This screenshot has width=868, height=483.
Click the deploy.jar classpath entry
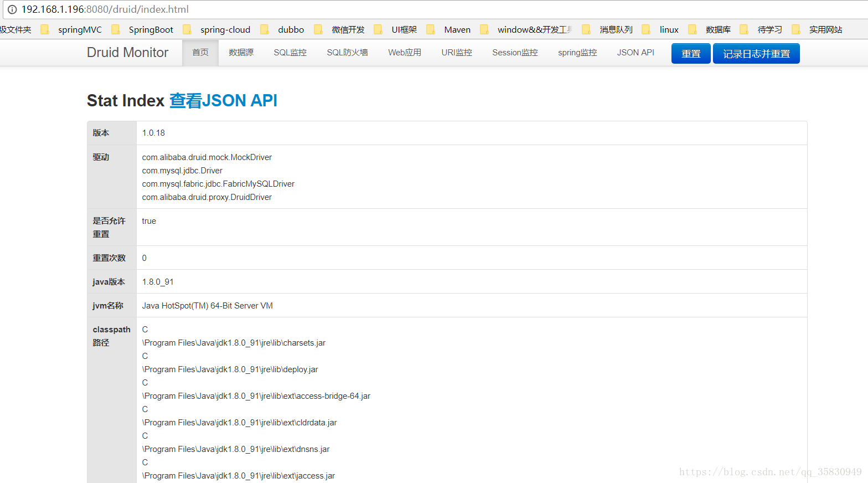pos(230,369)
